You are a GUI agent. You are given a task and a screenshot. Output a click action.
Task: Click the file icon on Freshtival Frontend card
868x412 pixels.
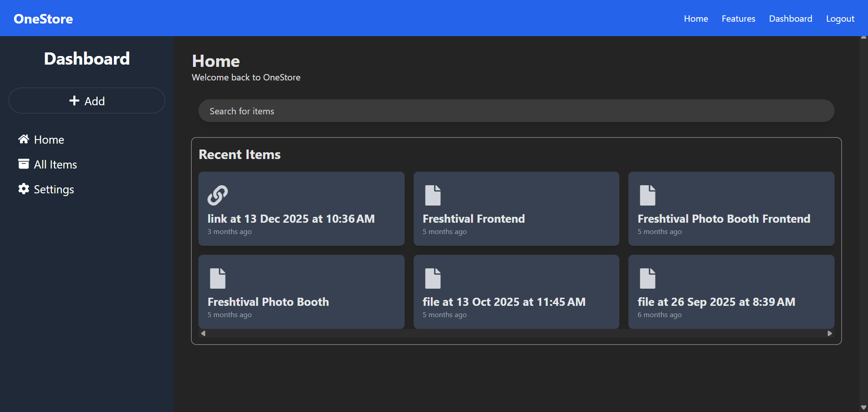[432, 195]
